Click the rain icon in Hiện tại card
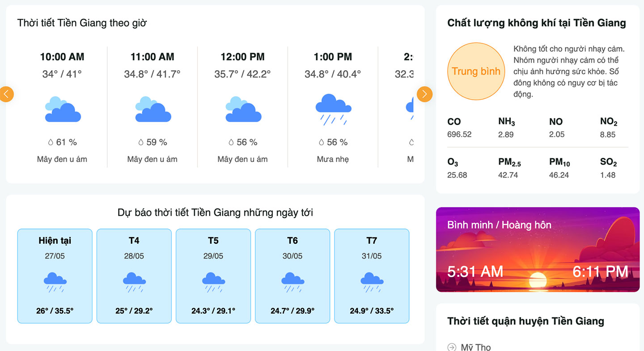 tap(55, 283)
